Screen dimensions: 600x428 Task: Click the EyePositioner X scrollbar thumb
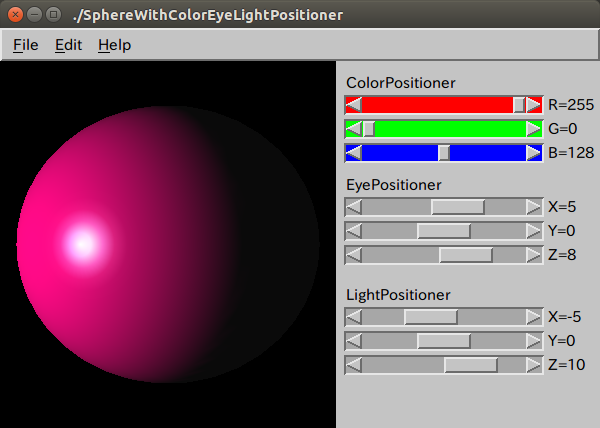(458, 207)
